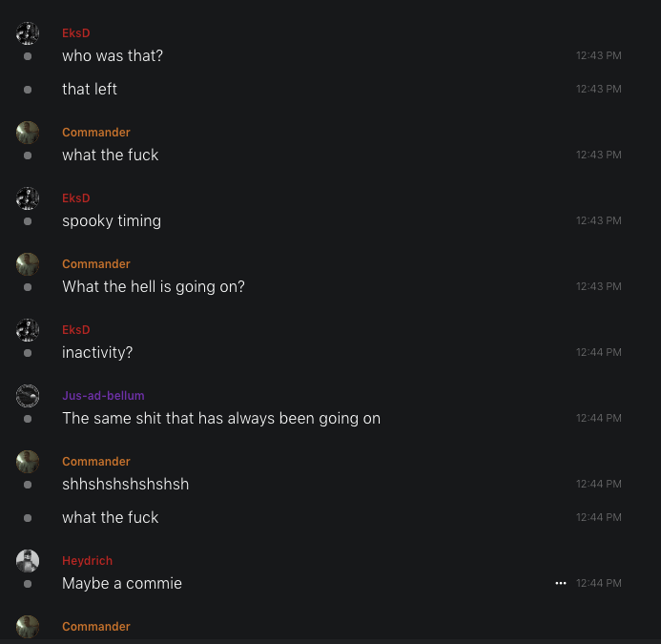Image resolution: width=661 pixels, height=644 pixels.
Task: Click the EksD username above "spooky timing"
Action: click(x=76, y=198)
